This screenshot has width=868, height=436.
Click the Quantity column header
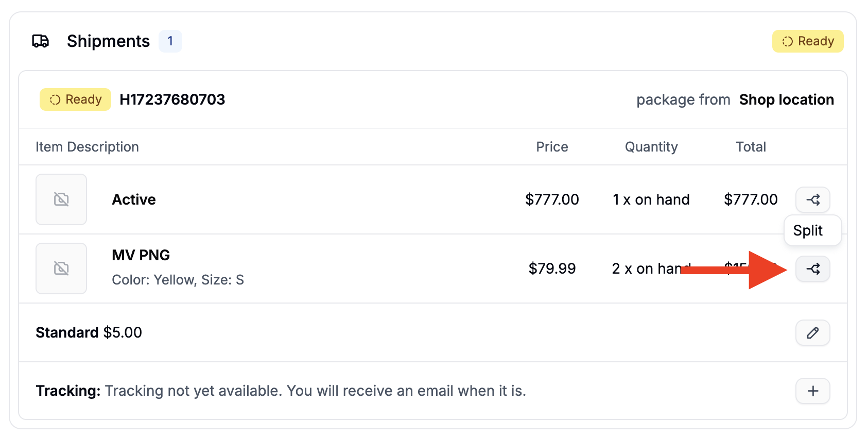tap(651, 147)
